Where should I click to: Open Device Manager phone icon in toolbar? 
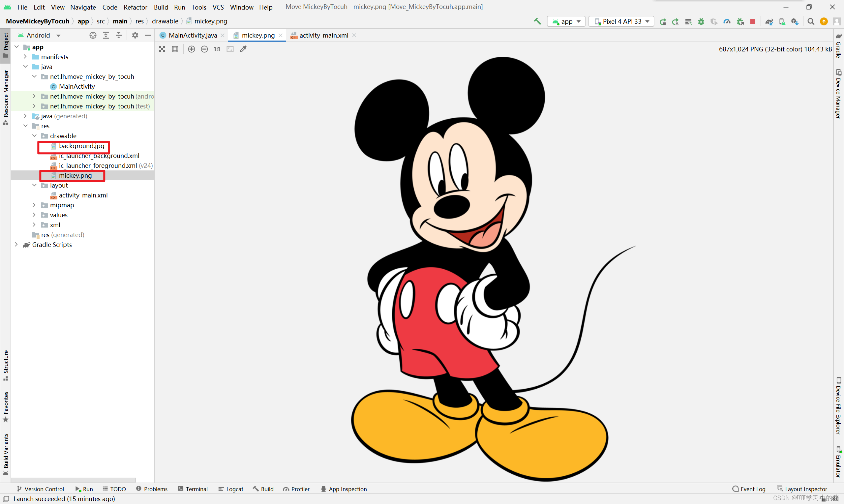[x=782, y=22]
